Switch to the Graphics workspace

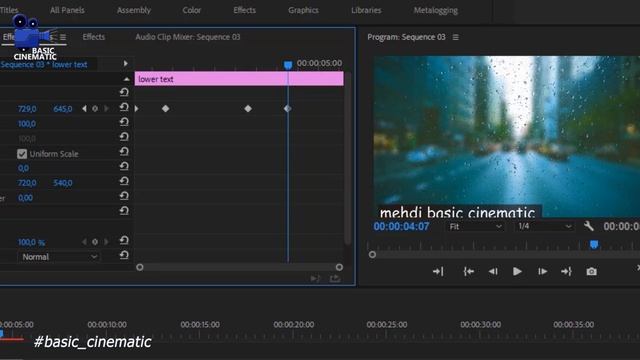point(303,10)
